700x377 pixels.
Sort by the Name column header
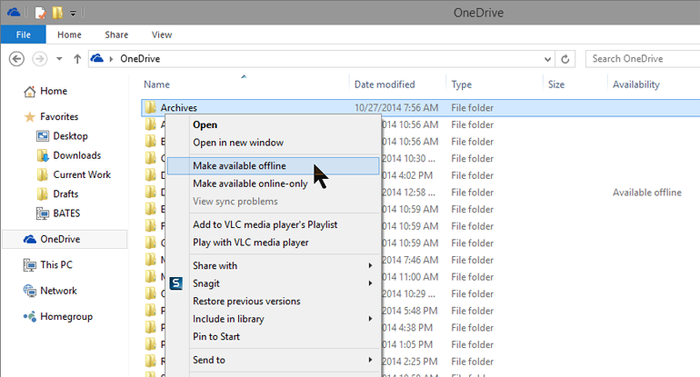[x=156, y=84]
